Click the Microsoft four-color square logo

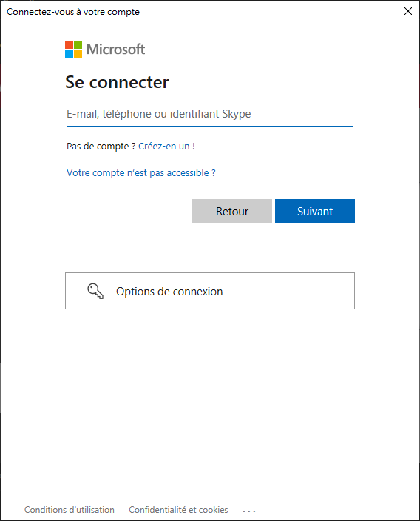point(73,49)
